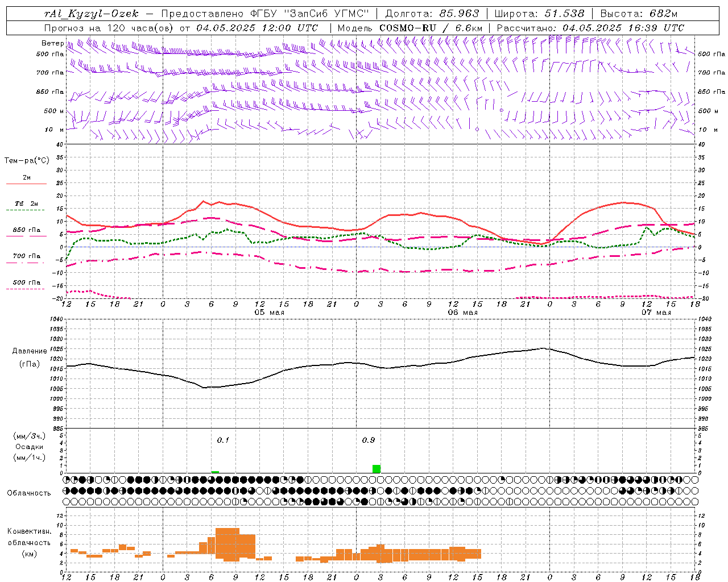Image resolution: width=728 pixels, height=582 pixels.
Task: Click the 0.1 precipitation amount value
Action: coord(223,440)
